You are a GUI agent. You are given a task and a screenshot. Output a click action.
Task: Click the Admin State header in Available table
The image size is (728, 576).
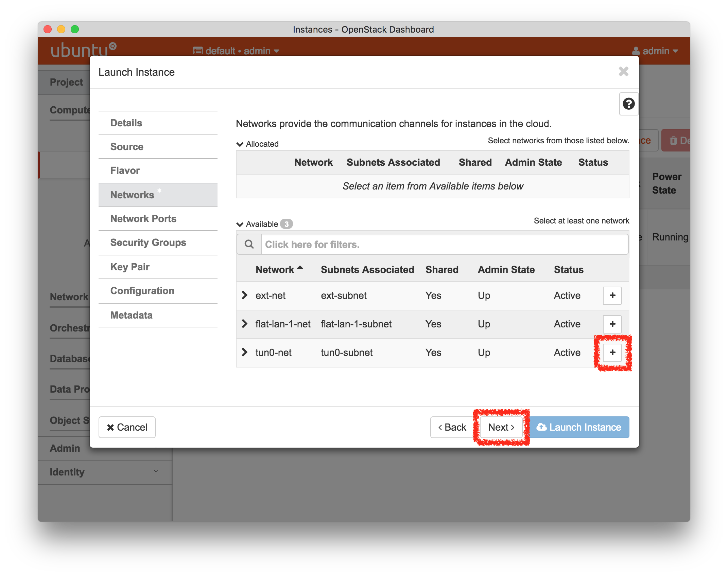pyautogui.click(x=506, y=270)
